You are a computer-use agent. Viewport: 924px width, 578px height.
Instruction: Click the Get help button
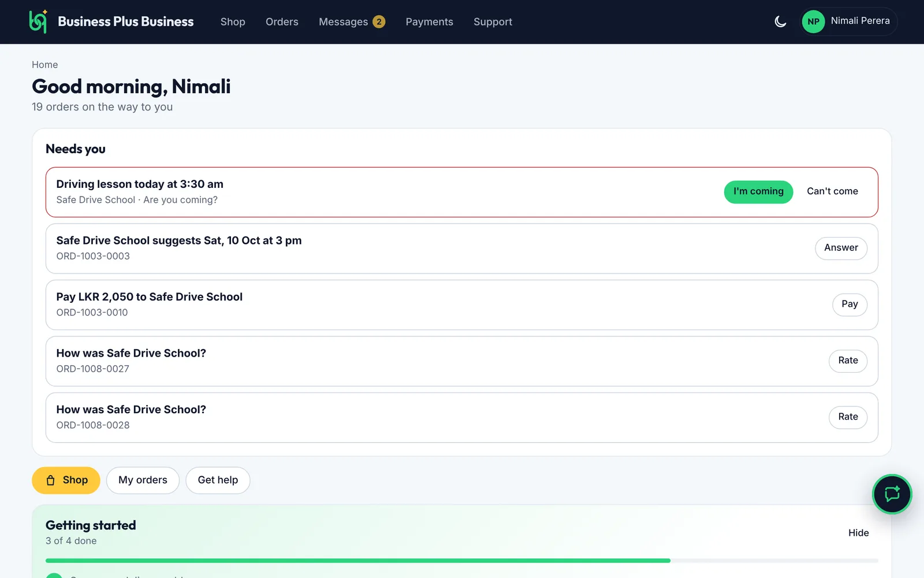point(218,480)
